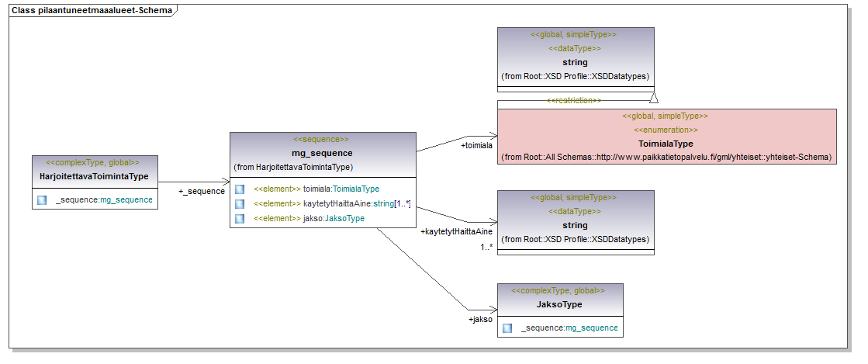Click the _sequence attribute icon in HarjoitettavaToimintaType
Image resolution: width=868 pixels, height=364 pixels.
(x=42, y=200)
